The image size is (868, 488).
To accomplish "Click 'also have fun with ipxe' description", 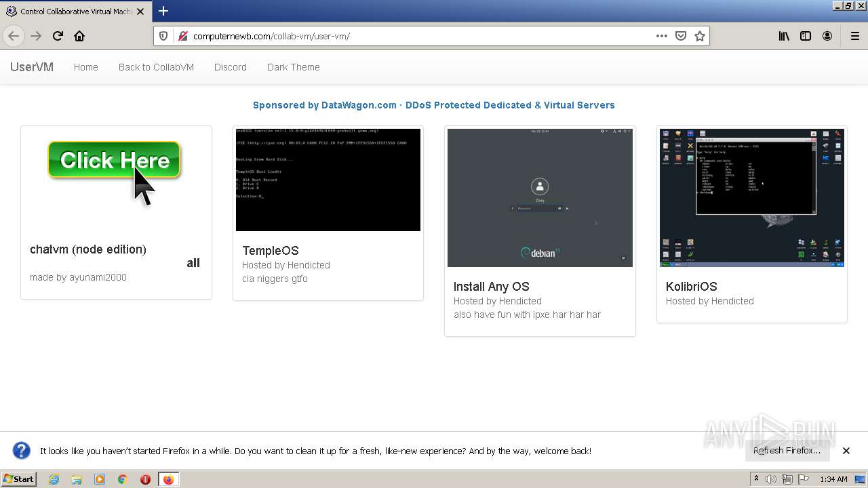I will (527, 314).
